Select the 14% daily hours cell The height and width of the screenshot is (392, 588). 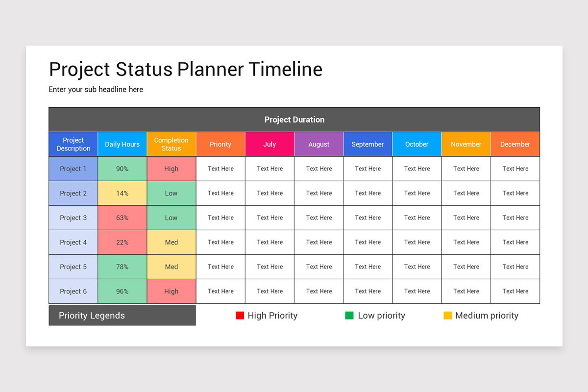(x=122, y=193)
